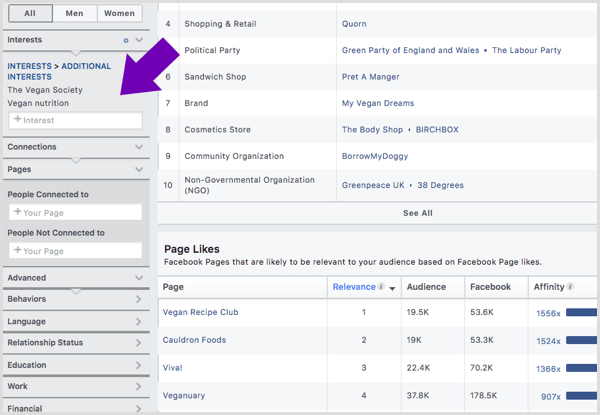This screenshot has height=415, width=600.
Task: Collapse the Advanced section chevron
Action: click(139, 278)
